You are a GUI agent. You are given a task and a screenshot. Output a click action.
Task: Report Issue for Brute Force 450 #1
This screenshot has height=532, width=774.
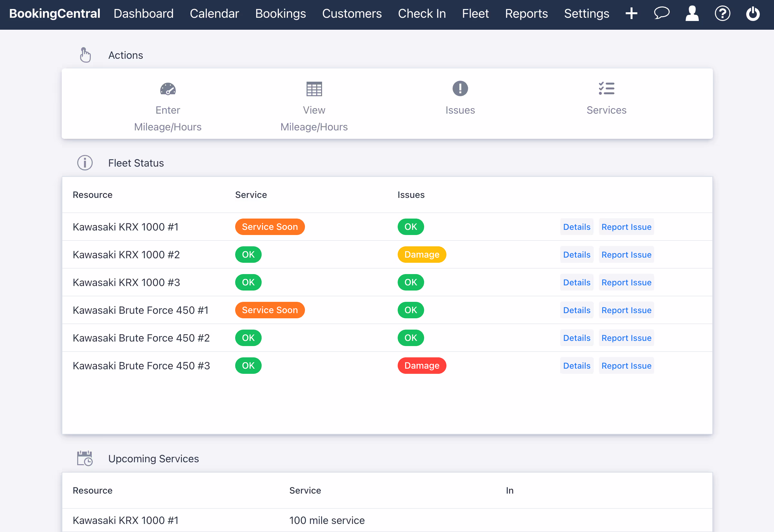click(626, 310)
